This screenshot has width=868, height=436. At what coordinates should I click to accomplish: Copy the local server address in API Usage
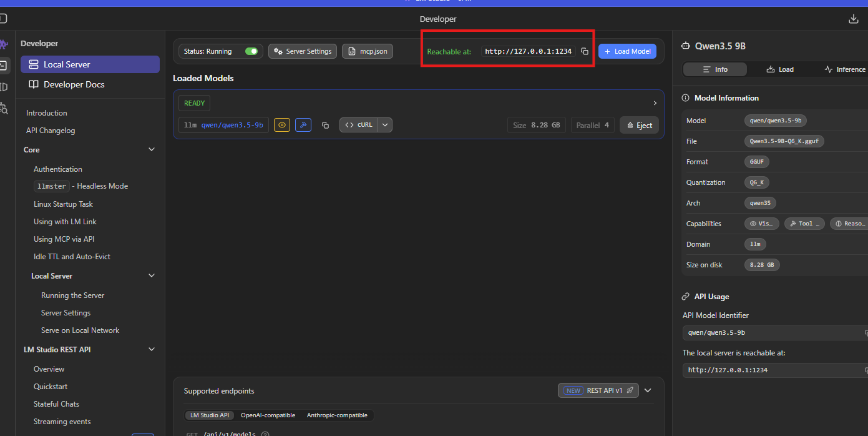[x=866, y=370]
